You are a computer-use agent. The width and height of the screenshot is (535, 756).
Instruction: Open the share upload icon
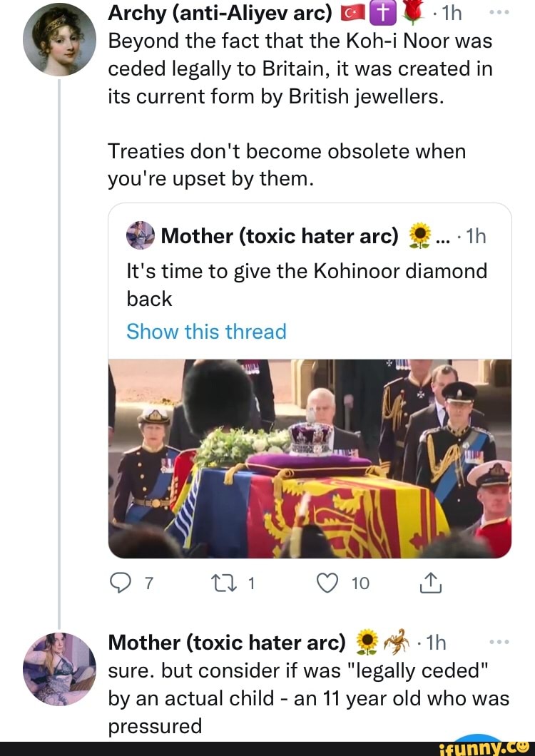pos(432,585)
